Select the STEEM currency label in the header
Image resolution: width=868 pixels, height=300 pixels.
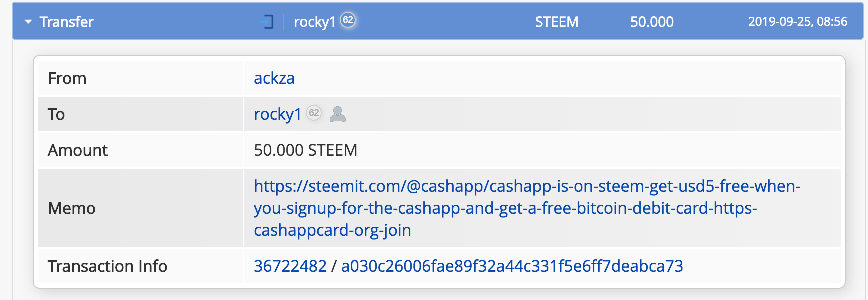tap(556, 21)
